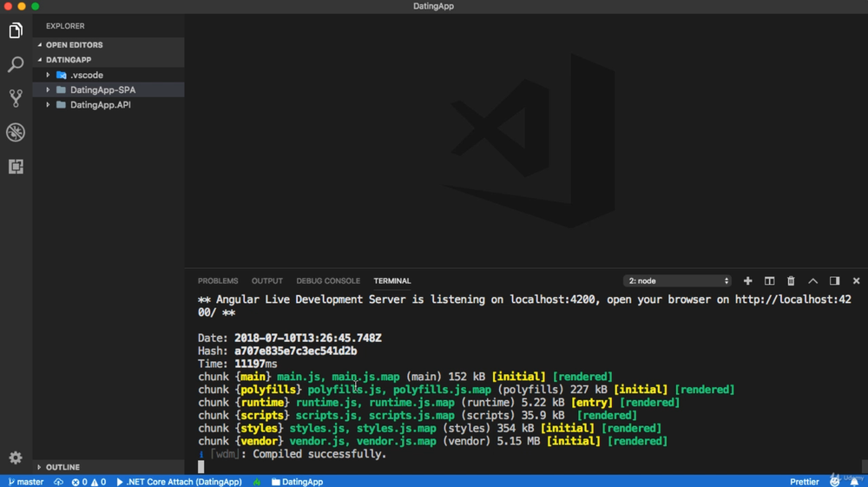Expand the DatingApp.API folder arrow
This screenshot has height=487, width=868.
[48, 104]
